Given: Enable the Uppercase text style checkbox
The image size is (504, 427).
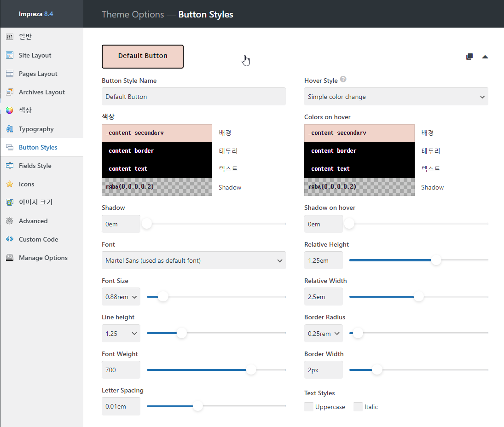Looking at the screenshot, I should [309, 406].
